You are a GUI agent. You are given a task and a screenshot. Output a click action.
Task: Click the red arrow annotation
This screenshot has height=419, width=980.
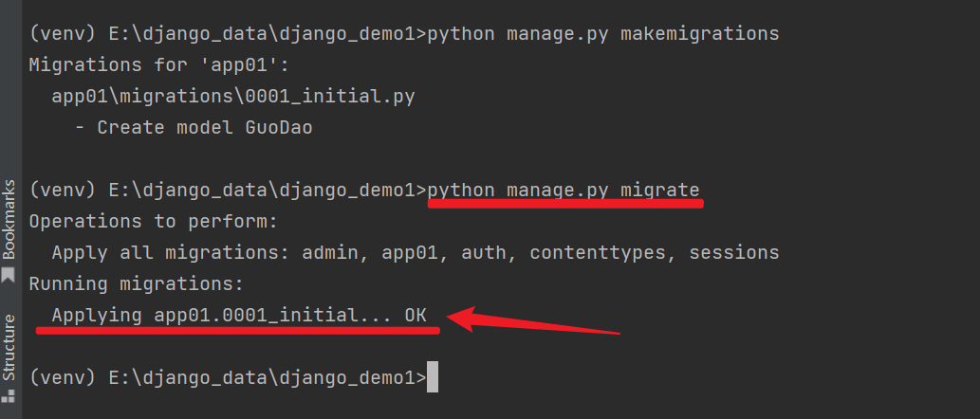tap(531, 322)
